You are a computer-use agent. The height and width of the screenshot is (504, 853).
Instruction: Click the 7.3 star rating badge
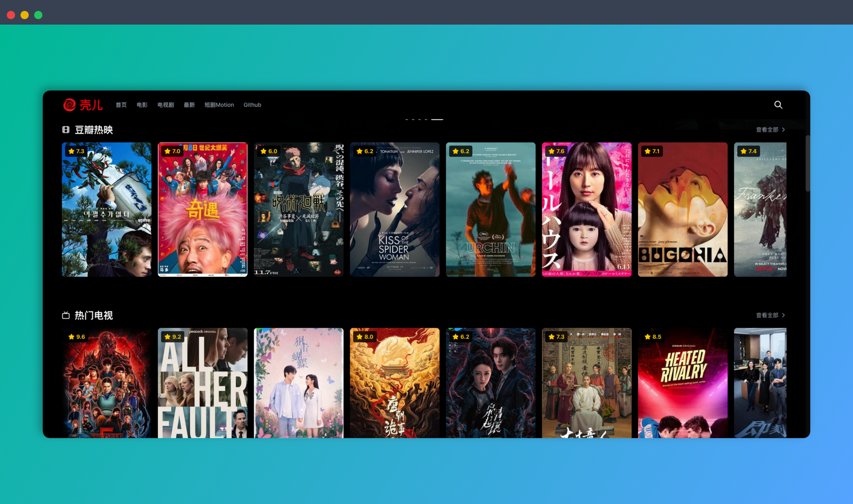pos(77,151)
